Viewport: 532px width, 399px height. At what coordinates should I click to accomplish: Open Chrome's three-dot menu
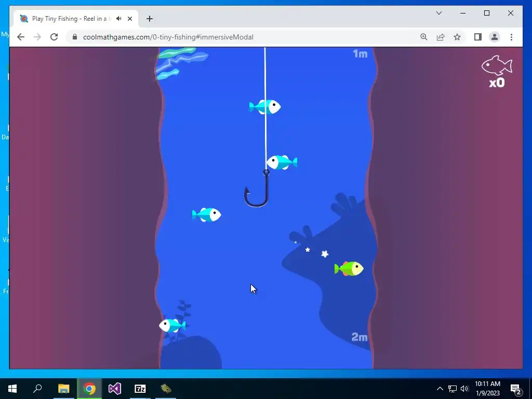(x=511, y=37)
